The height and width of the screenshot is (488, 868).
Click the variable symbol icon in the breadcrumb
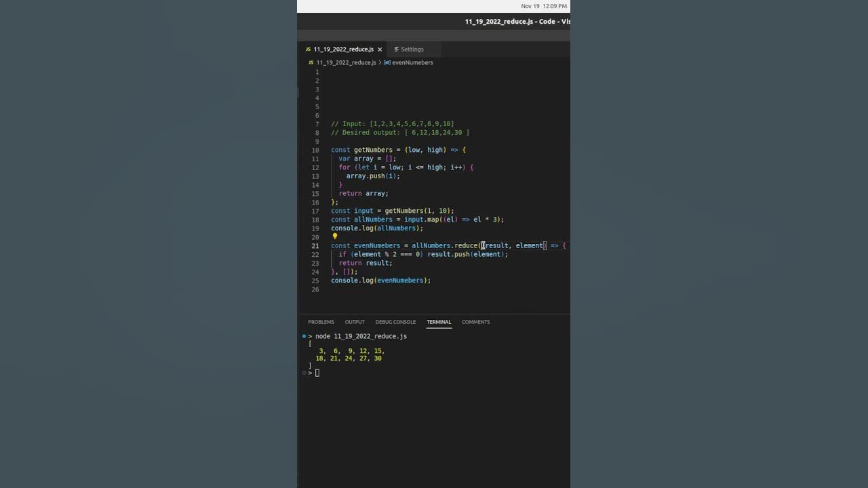tap(387, 62)
